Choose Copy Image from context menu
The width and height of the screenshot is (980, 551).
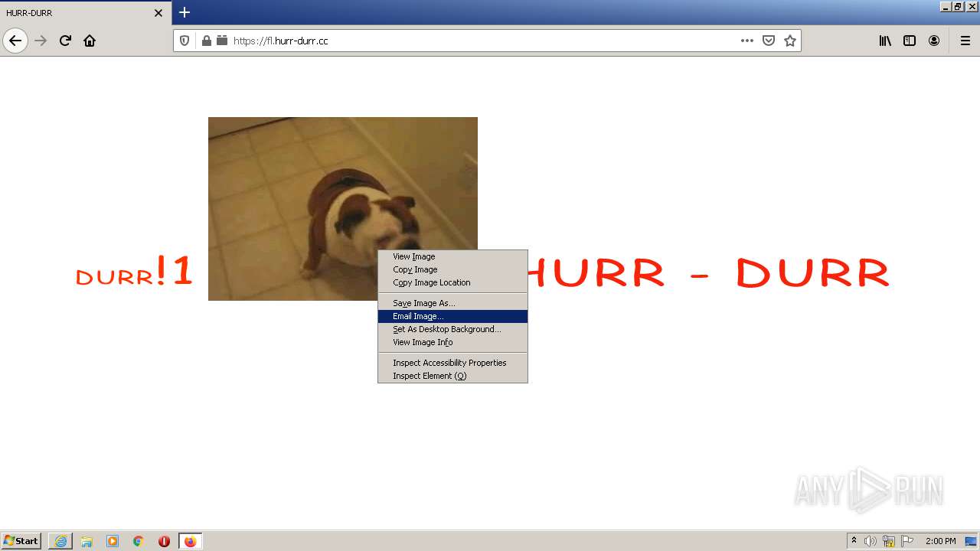click(452, 269)
